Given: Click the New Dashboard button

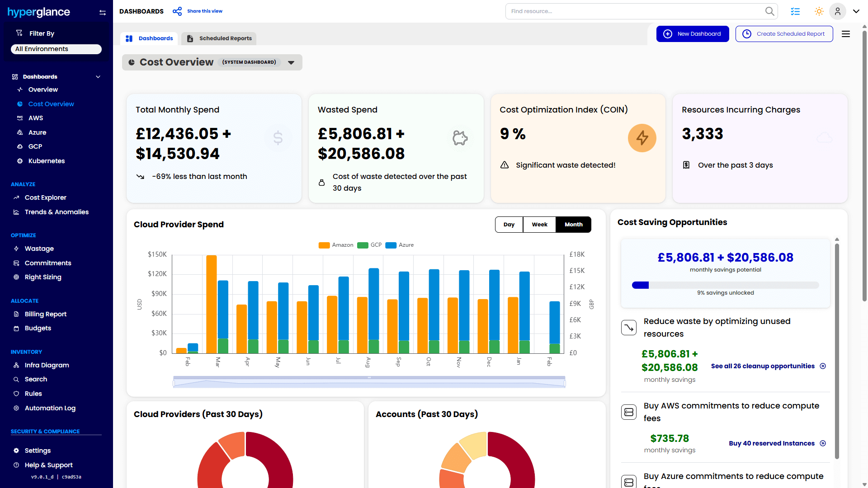Looking at the screenshot, I should click(x=693, y=34).
